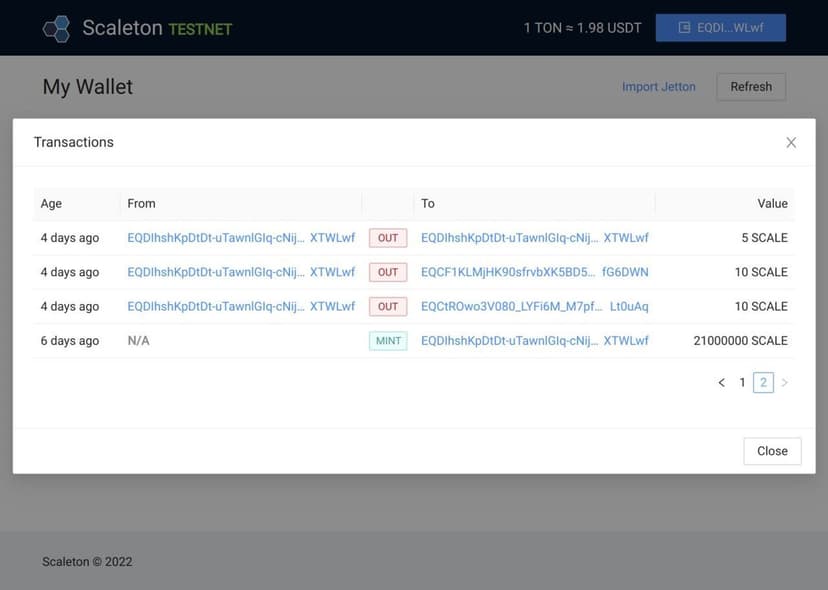828x590 pixels.
Task: Click OUT tag on first transaction row
Action: [388, 238]
